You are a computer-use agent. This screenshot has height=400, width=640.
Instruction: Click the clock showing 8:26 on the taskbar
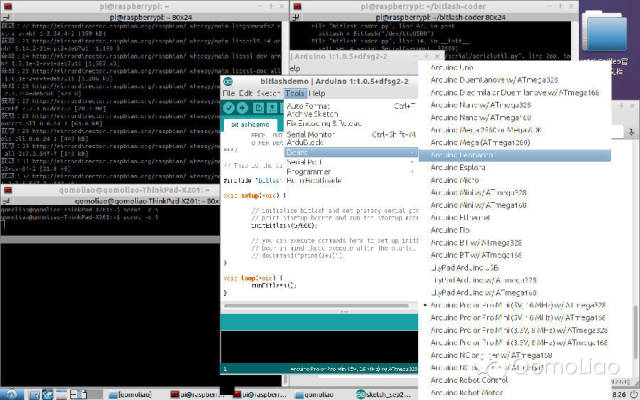(x=620, y=395)
